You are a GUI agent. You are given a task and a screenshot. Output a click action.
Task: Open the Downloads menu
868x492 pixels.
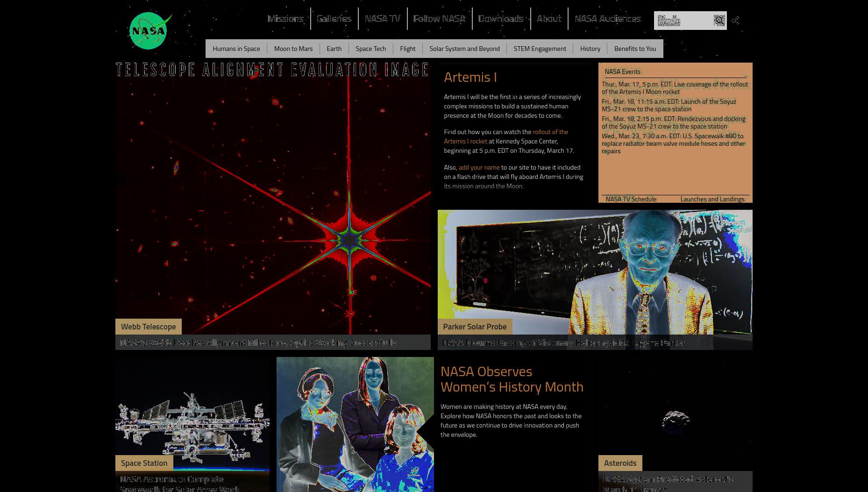click(x=501, y=18)
